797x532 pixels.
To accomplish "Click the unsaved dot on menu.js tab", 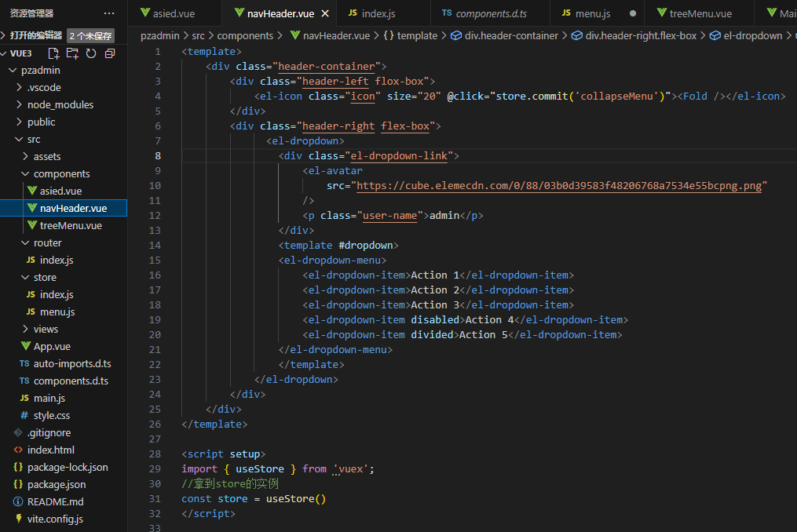I will point(633,13).
